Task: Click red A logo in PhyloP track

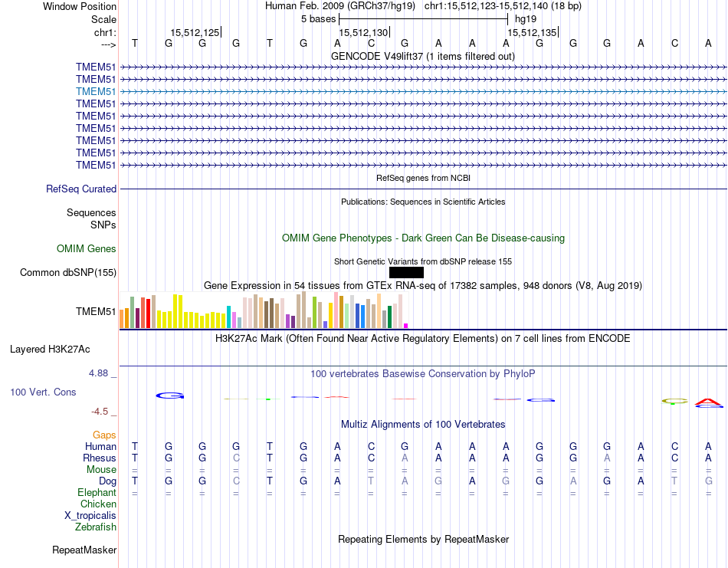Action: (708, 402)
